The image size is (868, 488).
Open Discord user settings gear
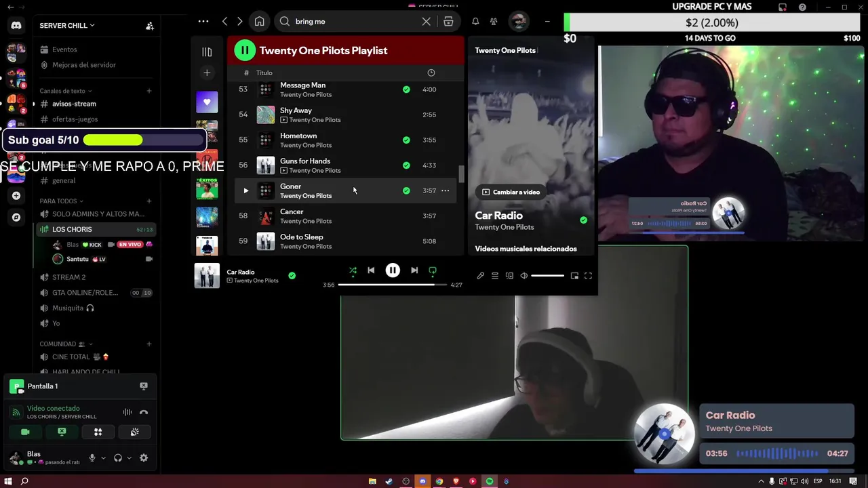144,458
